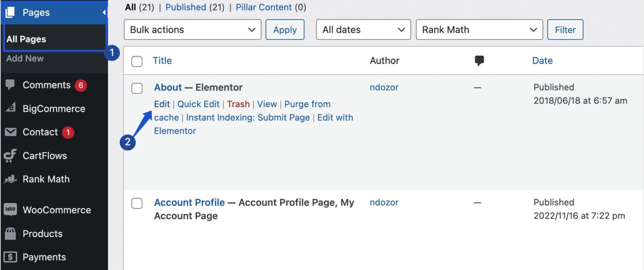Select the Add New submenu item

coord(25,58)
